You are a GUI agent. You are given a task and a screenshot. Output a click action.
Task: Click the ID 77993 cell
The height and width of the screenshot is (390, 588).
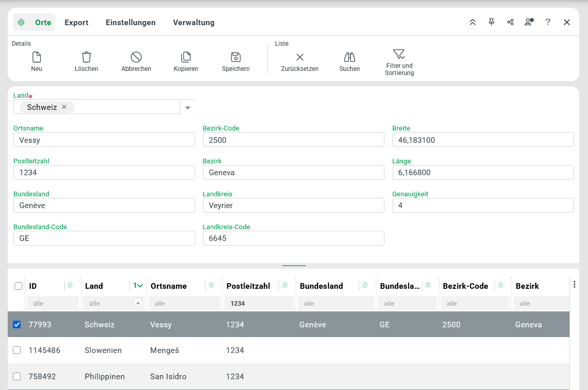pos(40,325)
